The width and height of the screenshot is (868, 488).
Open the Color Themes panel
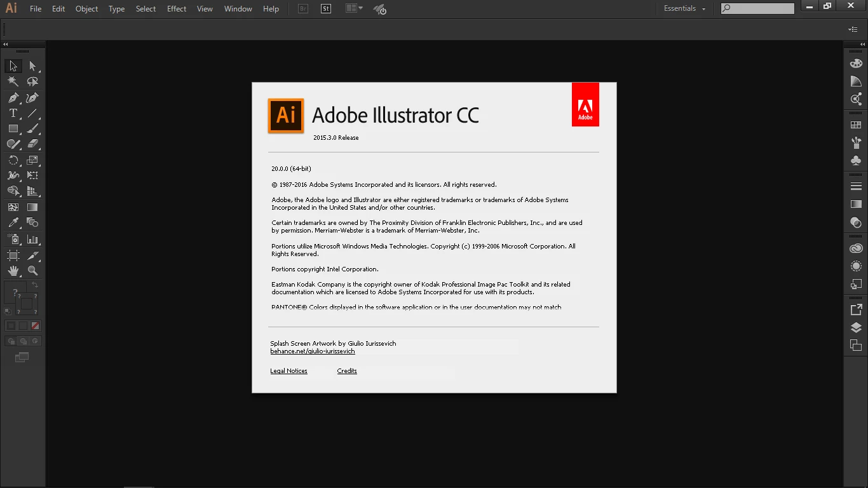pyautogui.click(x=856, y=99)
